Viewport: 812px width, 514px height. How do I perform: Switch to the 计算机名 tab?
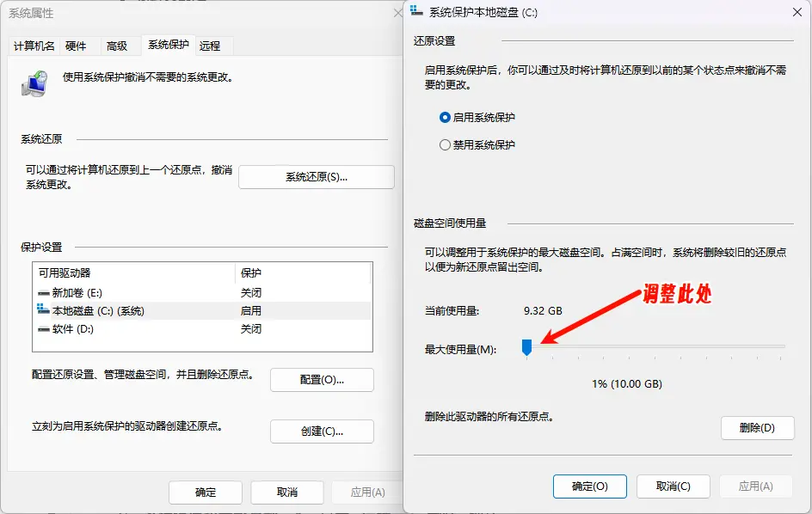[x=34, y=46]
